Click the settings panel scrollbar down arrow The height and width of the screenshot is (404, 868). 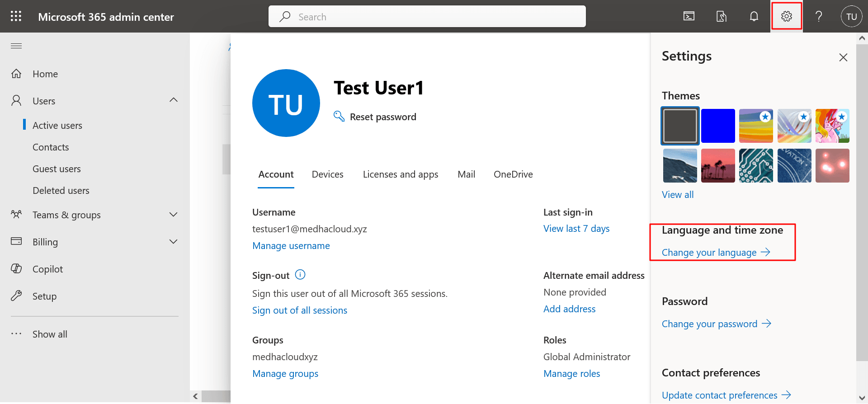[862, 398]
